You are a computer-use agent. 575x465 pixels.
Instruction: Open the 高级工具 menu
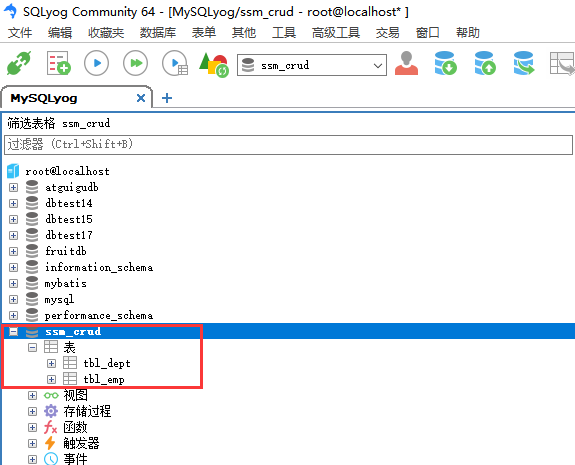pyautogui.click(x=336, y=33)
